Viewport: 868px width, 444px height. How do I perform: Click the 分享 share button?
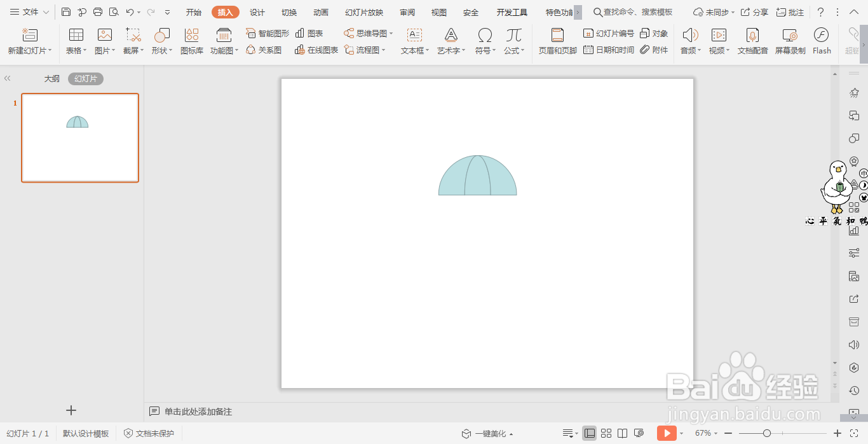click(754, 12)
